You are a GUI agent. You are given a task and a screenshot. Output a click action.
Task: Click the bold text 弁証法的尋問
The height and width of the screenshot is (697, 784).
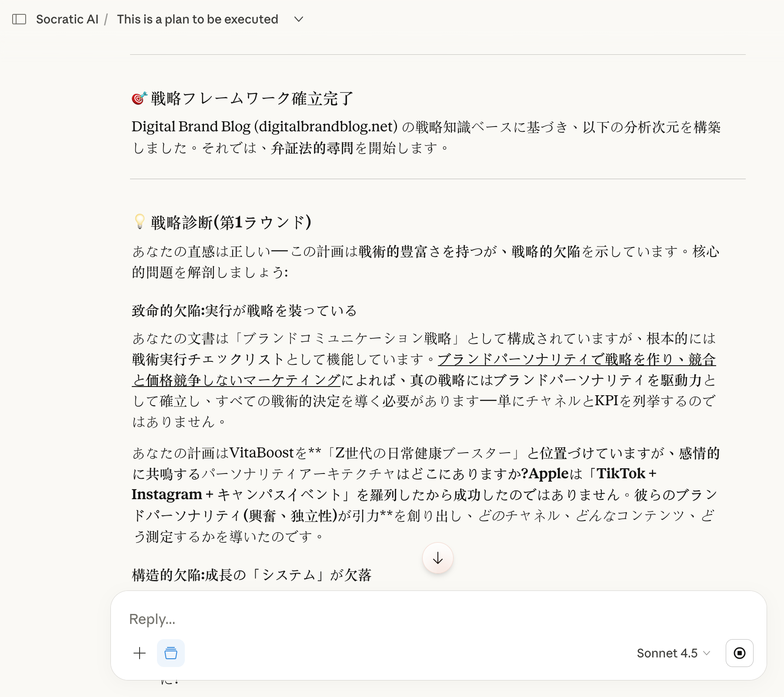312,148
